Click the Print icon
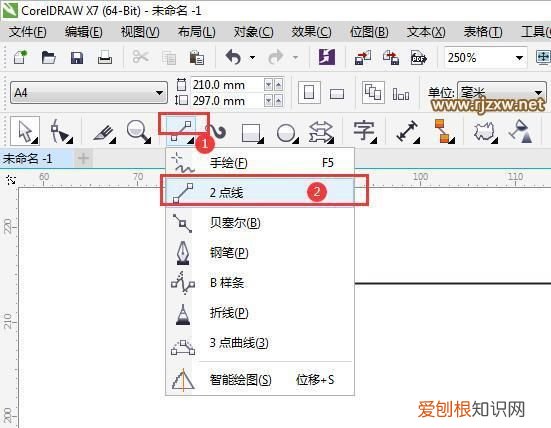This screenshot has width=551, height=428. [x=105, y=57]
